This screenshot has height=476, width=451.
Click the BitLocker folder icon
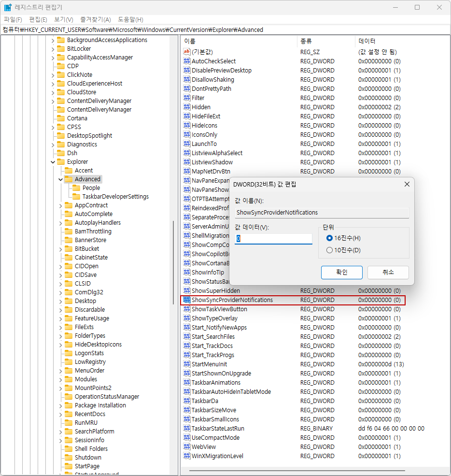click(x=61, y=49)
